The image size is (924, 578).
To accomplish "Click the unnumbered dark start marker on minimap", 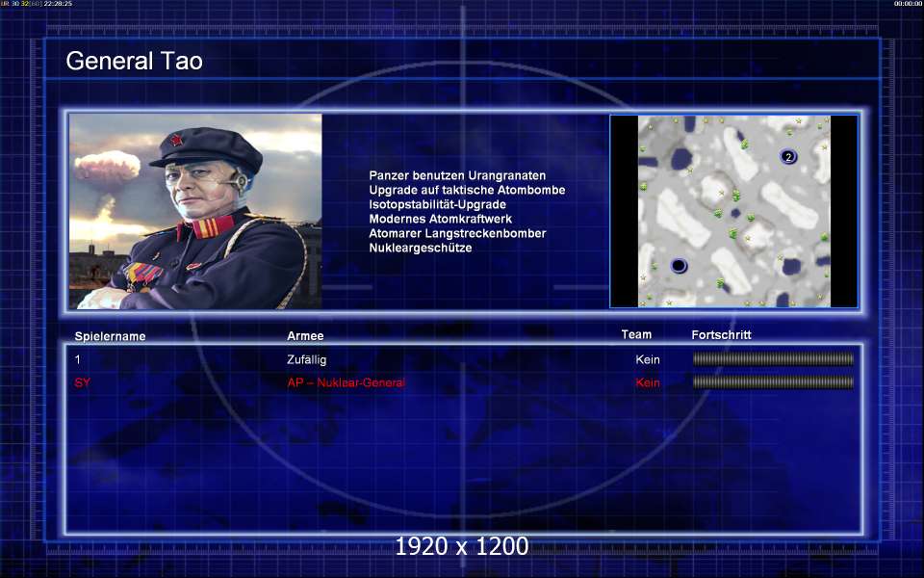I will click(679, 266).
